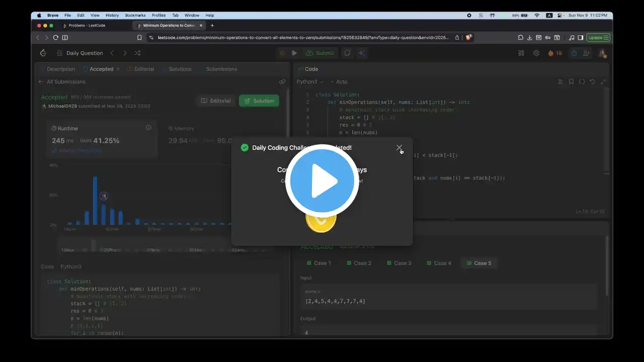Image resolution: width=644 pixels, height=362 pixels.
Task: Open LeetCode settings gear icon
Action: 536,53
